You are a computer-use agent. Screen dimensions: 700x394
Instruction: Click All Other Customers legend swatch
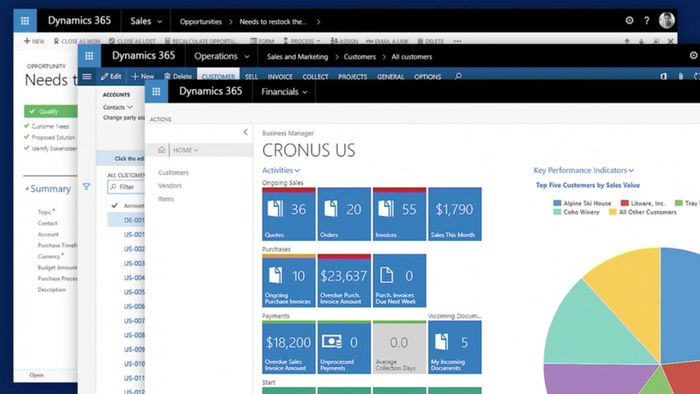point(613,212)
